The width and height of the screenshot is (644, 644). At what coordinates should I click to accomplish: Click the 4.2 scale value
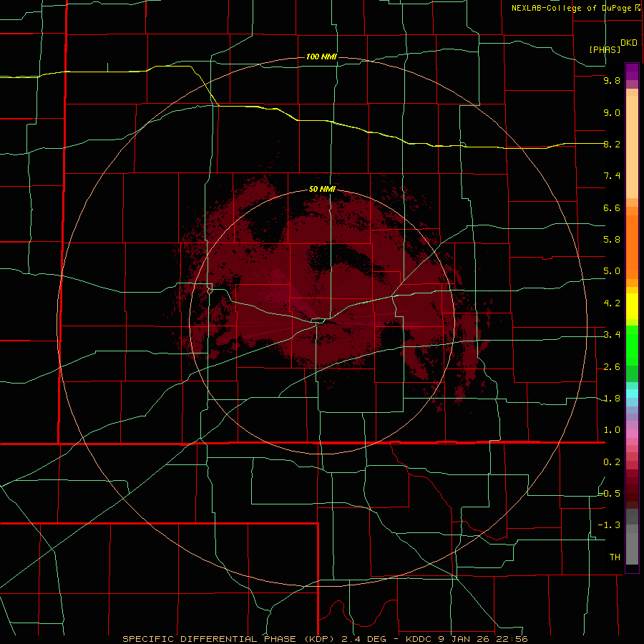pyautogui.click(x=612, y=303)
